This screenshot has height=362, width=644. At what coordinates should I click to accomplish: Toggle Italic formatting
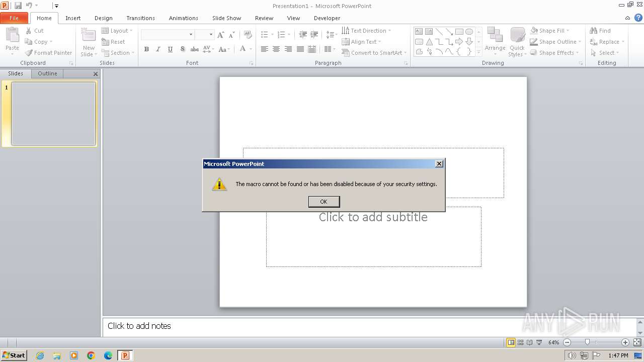(x=158, y=49)
